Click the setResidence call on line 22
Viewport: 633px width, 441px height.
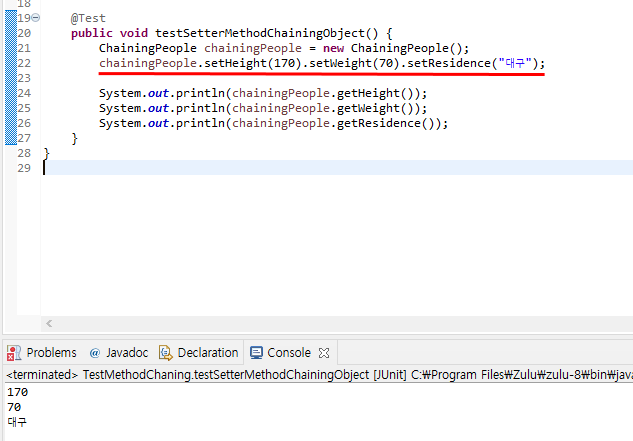tap(472, 63)
